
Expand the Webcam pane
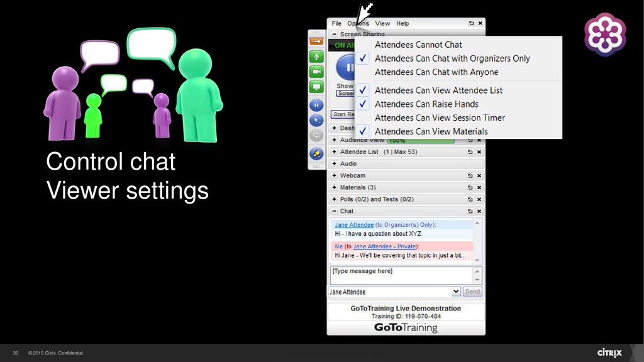pos(335,176)
